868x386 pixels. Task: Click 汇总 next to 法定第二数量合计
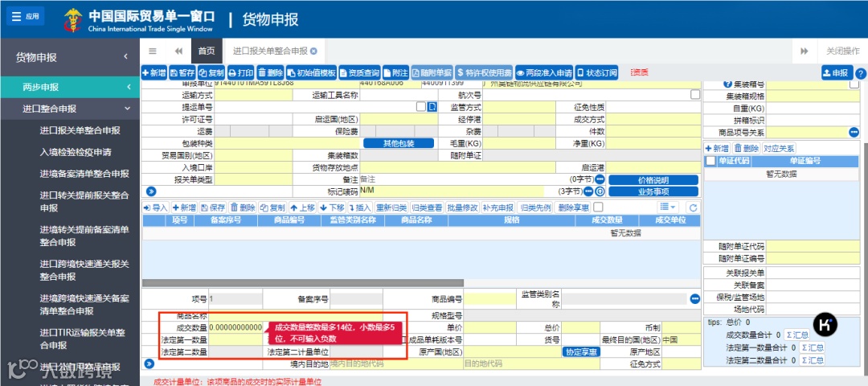[x=813, y=360]
